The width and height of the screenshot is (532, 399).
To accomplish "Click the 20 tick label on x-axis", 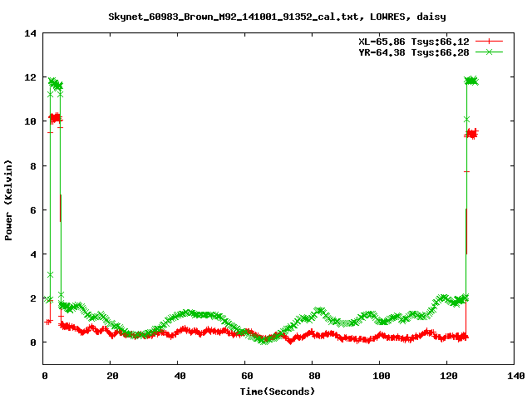I will point(111,375).
